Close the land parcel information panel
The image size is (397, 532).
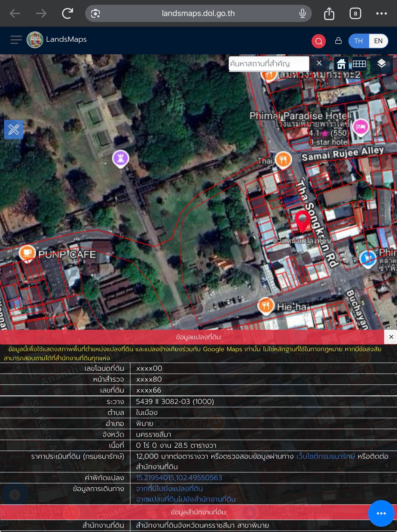click(x=391, y=337)
